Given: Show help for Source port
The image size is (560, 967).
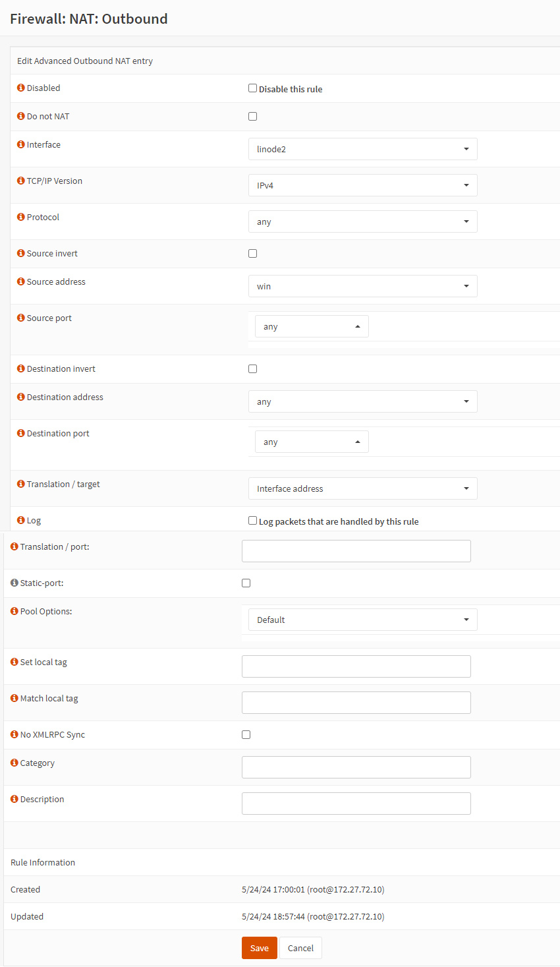Looking at the screenshot, I should point(21,318).
